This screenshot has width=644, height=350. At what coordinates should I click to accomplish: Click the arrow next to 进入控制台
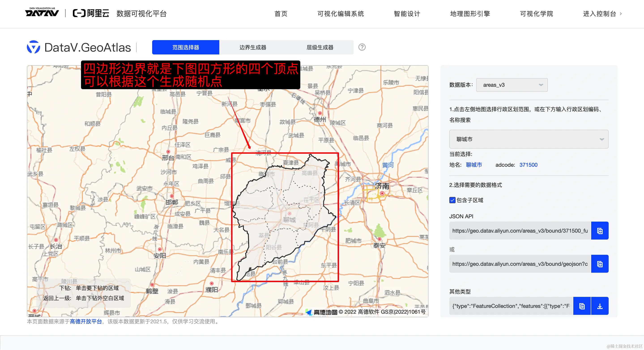[x=621, y=14]
